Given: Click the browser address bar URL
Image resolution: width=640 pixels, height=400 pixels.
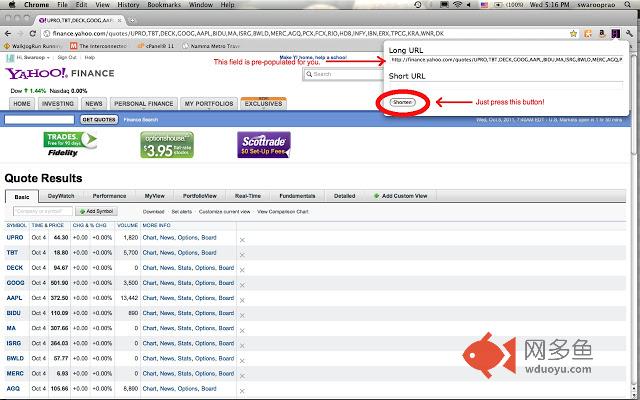Looking at the screenshot, I should [x=247, y=33].
